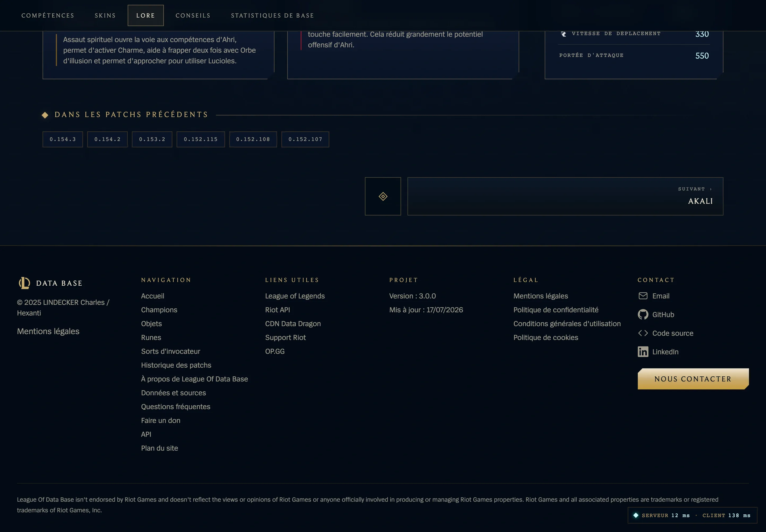
Task: Click the LinkedIn logo icon
Action: pyautogui.click(x=643, y=352)
